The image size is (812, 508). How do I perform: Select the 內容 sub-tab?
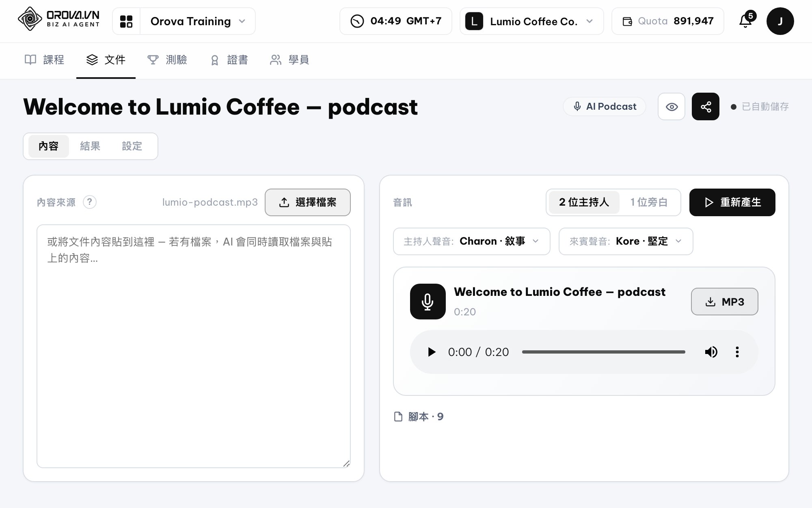(x=48, y=146)
